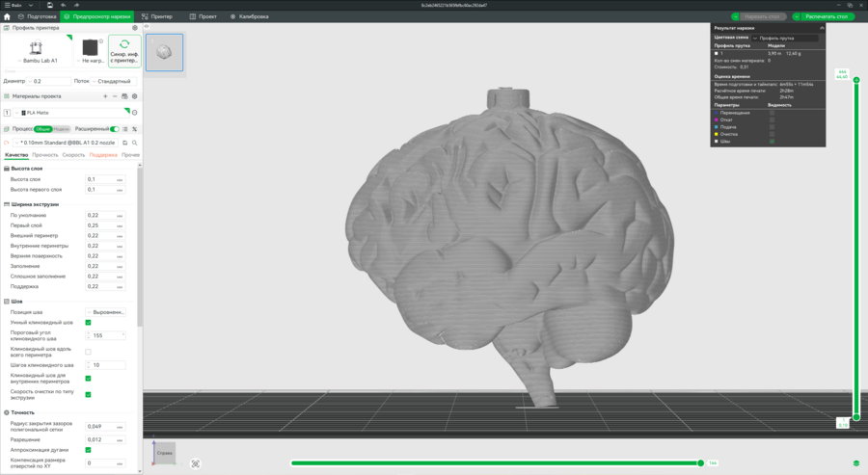Switch to the Подготовка tab
The width and height of the screenshot is (868, 475).
[x=37, y=16]
